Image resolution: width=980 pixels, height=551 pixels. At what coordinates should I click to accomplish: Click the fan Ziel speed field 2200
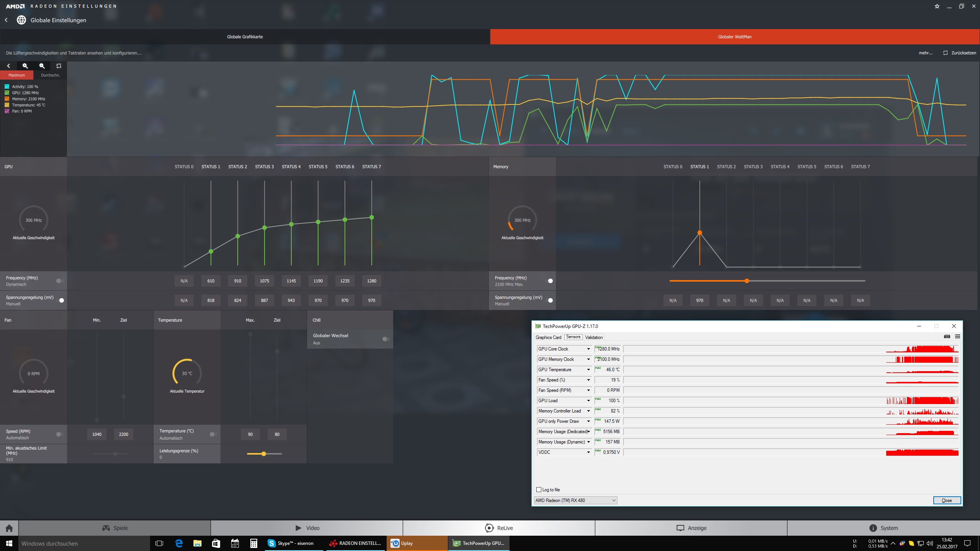click(x=124, y=434)
